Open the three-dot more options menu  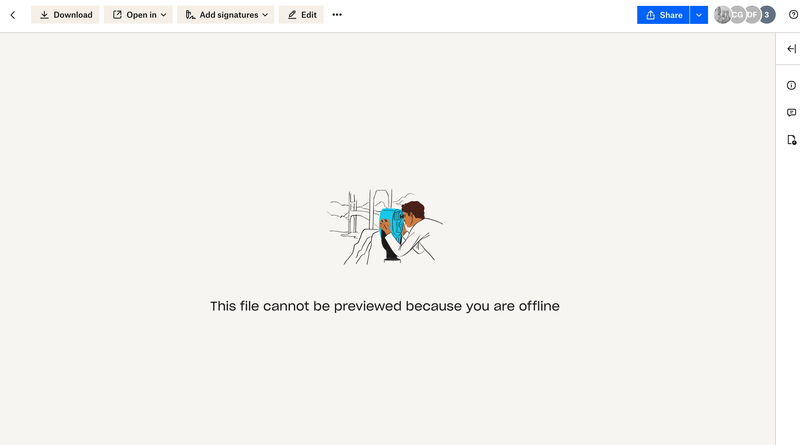337,15
